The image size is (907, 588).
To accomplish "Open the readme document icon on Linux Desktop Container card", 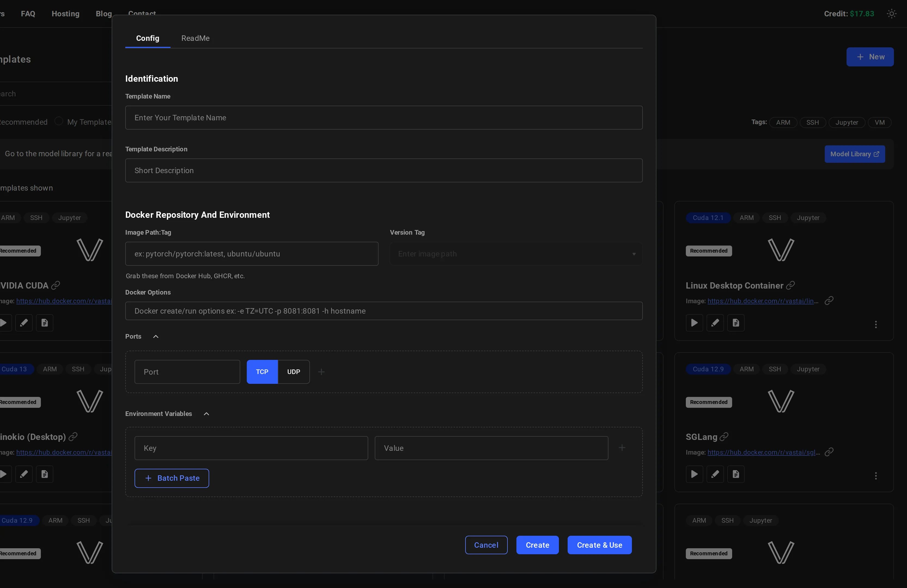I will pos(736,323).
